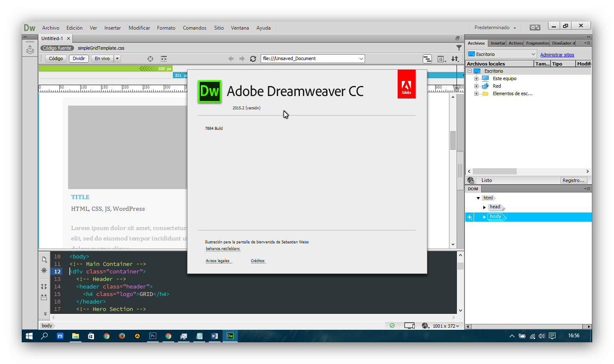Viewport: 614px width, 364px height.
Task: Open the file URL address dropdown
Action: [361, 59]
